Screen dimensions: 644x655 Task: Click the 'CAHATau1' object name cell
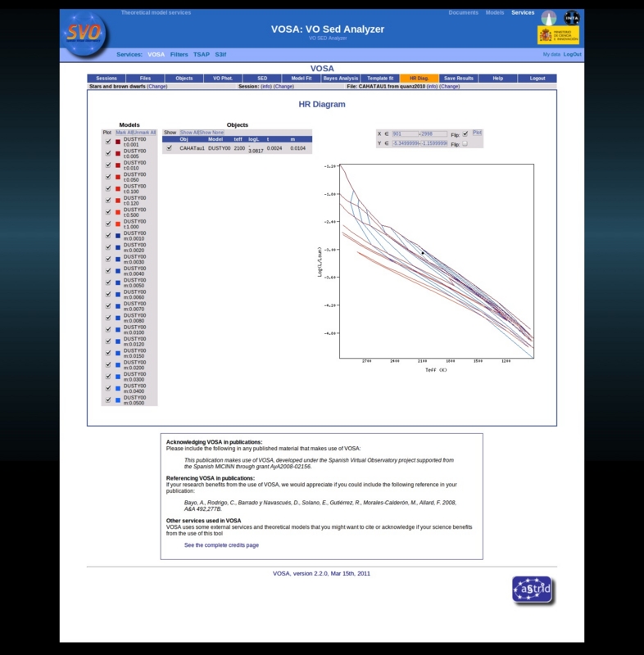[193, 148]
